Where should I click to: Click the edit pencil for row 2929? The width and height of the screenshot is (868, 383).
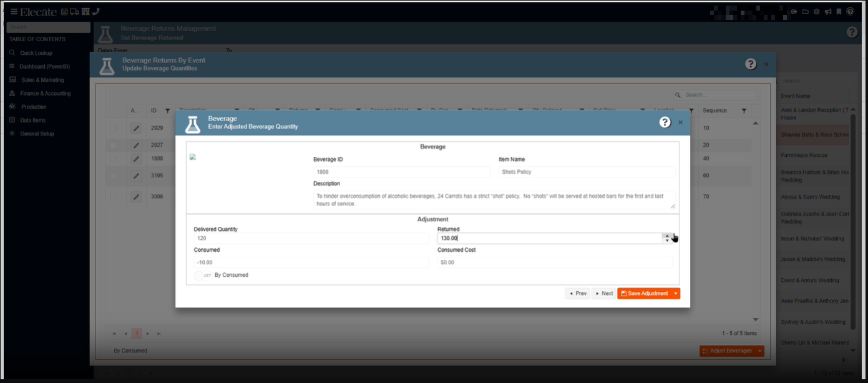coord(136,128)
